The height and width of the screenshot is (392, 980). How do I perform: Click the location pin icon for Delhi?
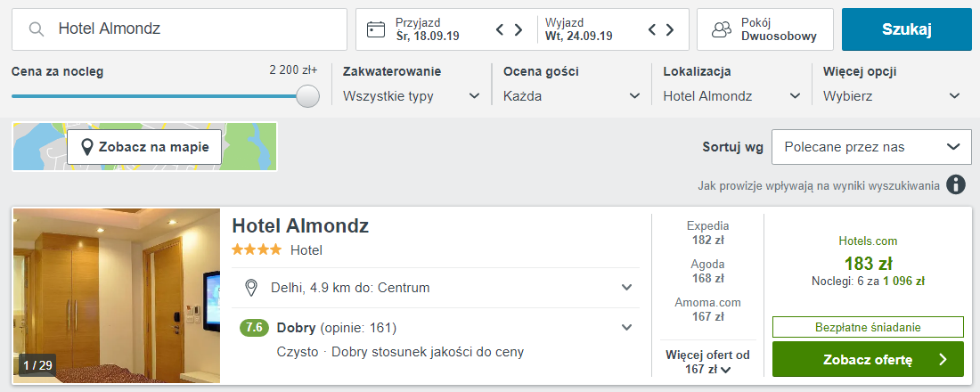[x=251, y=288]
